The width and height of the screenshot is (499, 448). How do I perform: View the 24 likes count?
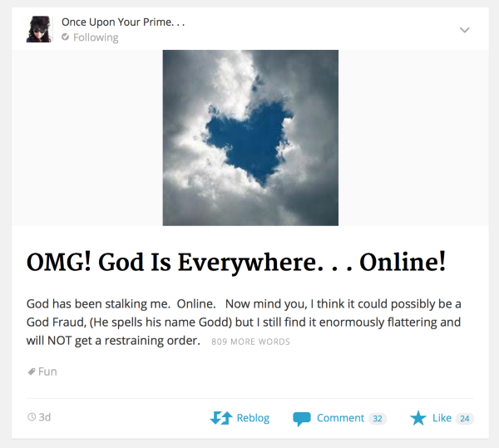click(x=465, y=418)
